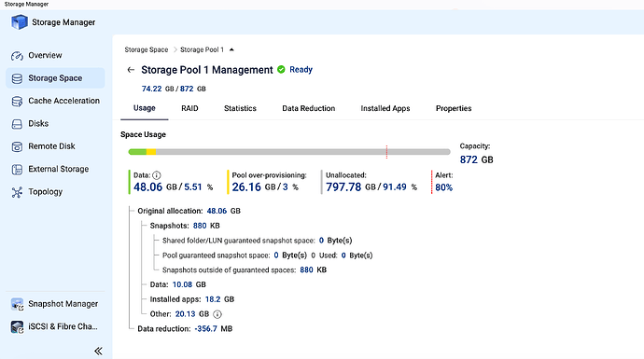
Task: Go to the Remote Disk icon
Action: (x=17, y=146)
